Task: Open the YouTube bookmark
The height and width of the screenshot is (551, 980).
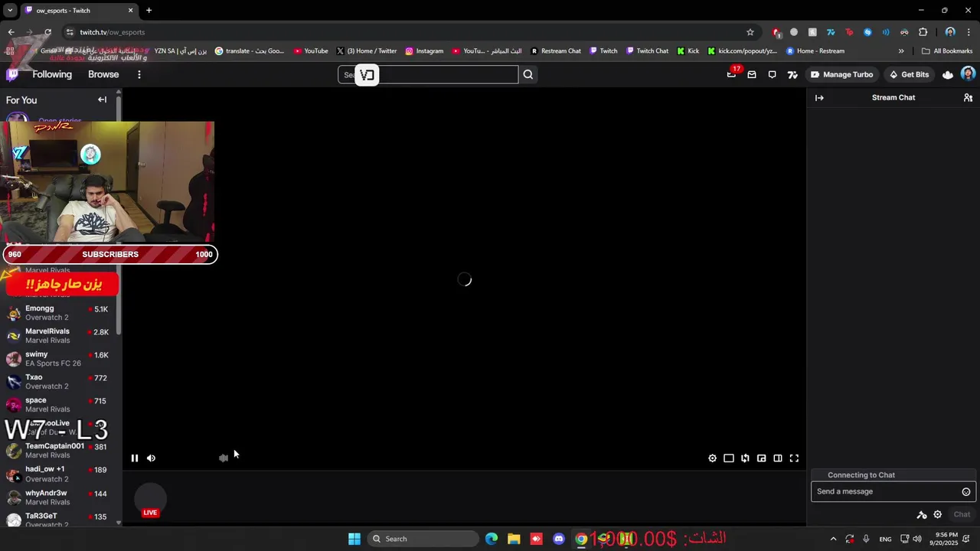Action: [311, 51]
